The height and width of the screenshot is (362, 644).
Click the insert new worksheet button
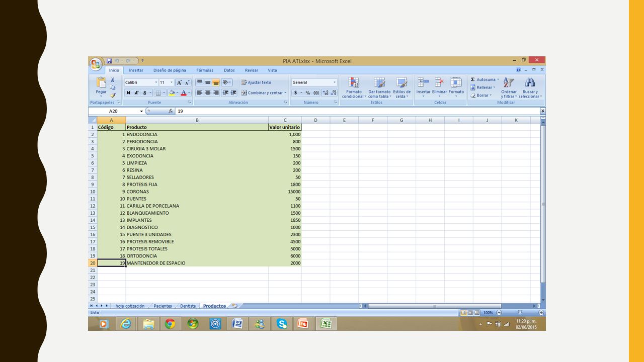234,306
